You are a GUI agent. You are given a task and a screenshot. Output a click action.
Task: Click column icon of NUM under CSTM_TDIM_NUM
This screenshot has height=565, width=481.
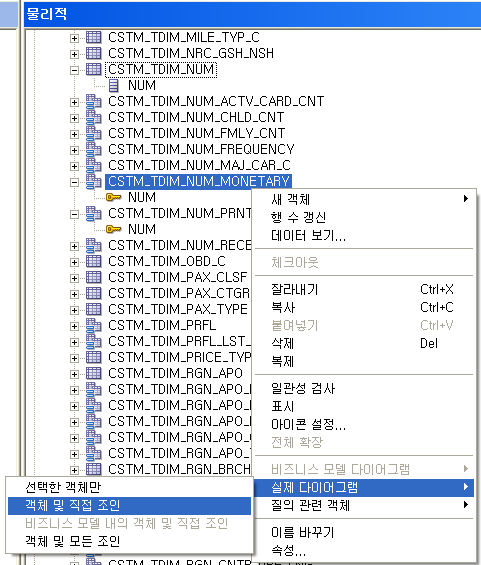(x=113, y=85)
